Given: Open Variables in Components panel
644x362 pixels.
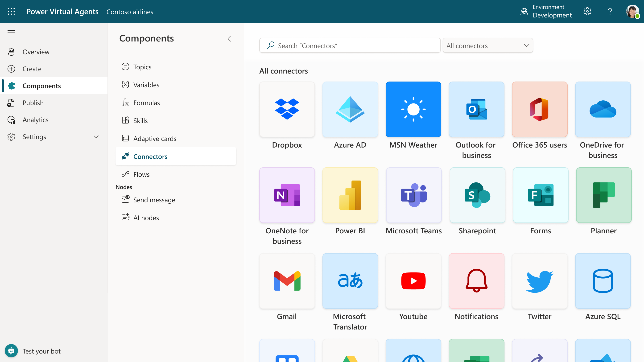Looking at the screenshot, I should click(x=176, y=85).
